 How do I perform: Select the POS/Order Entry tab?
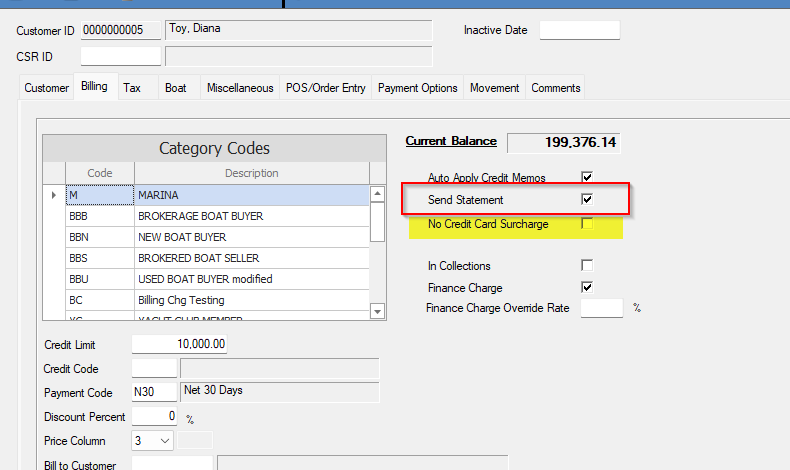[x=326, y=88]
